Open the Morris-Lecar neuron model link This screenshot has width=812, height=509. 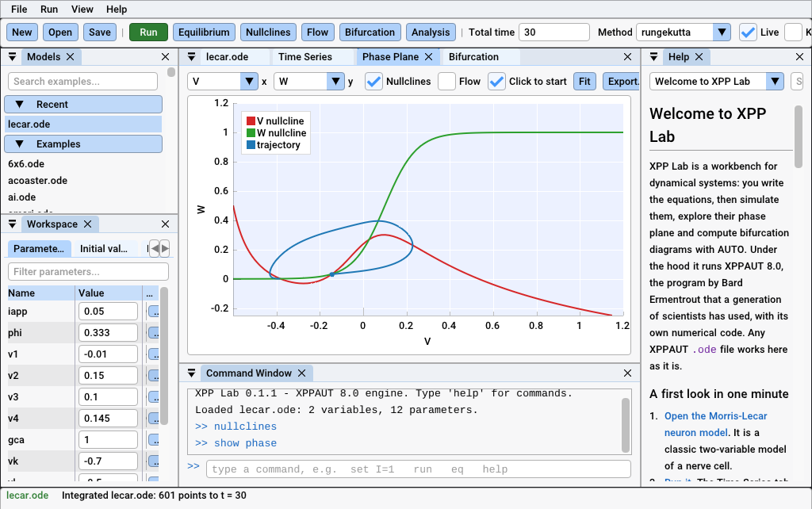pos(716,424)
